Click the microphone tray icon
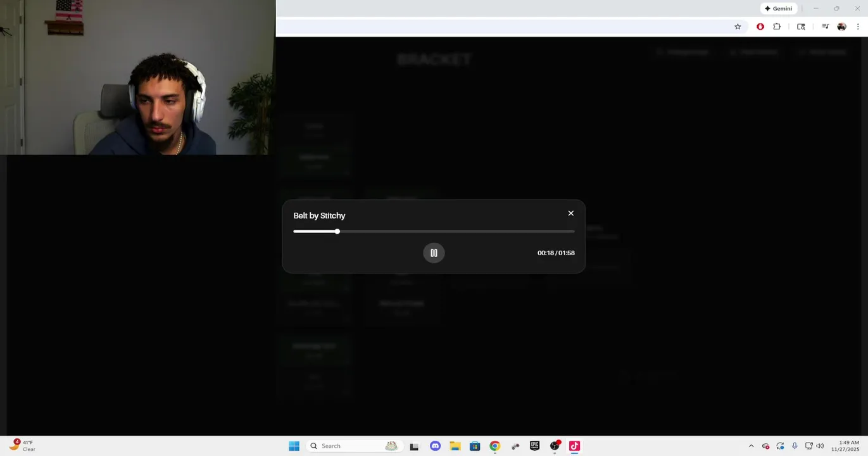 [795, 446]
